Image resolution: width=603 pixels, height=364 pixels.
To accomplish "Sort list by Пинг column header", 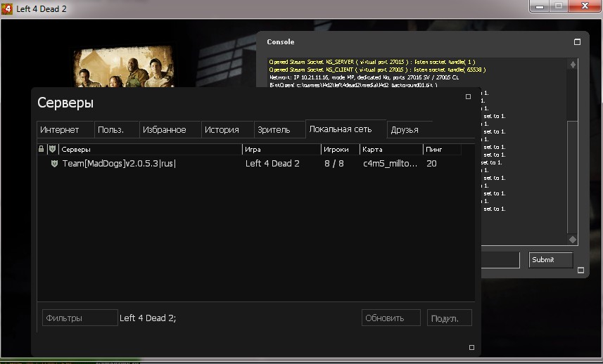I will coord(443,150).
